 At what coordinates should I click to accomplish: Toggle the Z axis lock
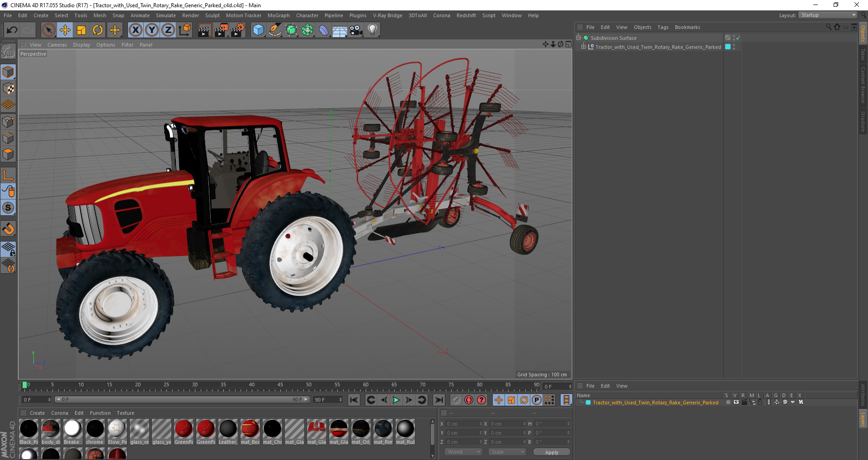[x=168, y=30]
